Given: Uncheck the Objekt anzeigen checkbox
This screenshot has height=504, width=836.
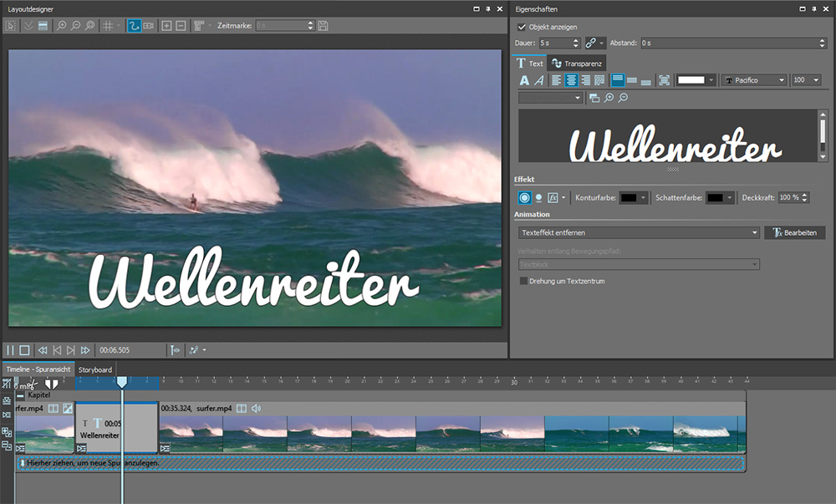Looking at the screenshot, I should pyautogui.click(x=522, y=27).
